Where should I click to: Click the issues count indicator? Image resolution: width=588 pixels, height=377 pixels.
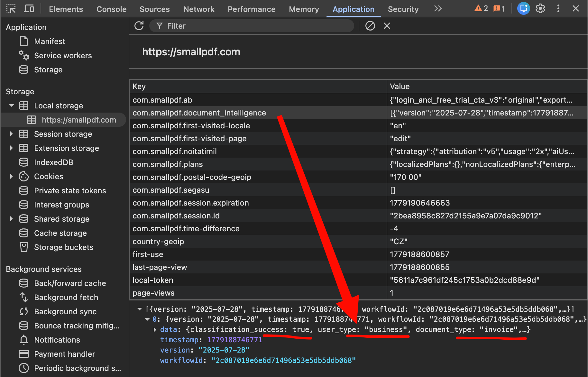point(499,9)
